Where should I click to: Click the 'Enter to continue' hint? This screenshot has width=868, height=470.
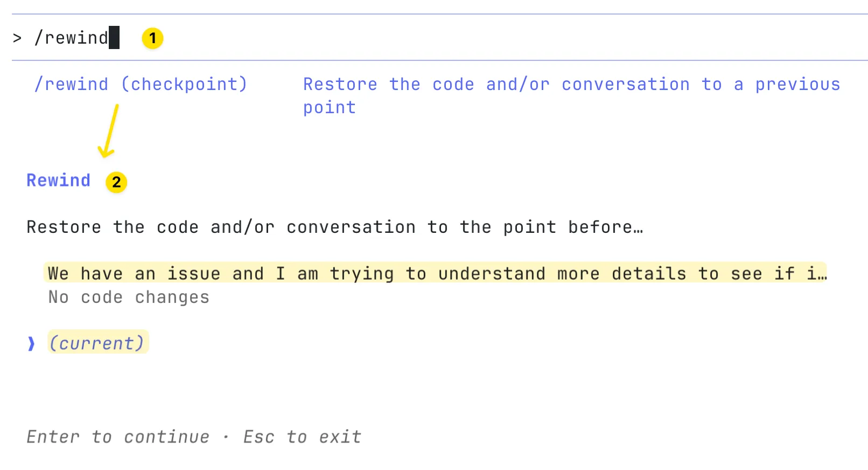point(118,437)
